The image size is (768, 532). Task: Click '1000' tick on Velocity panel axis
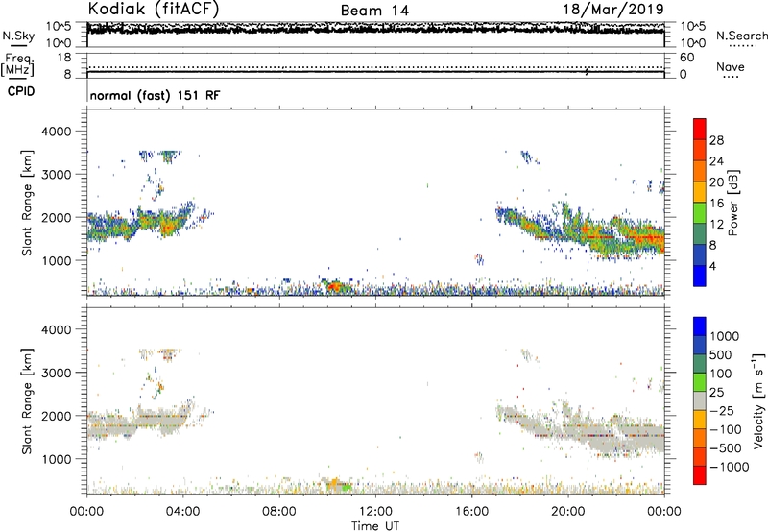pyautogui.click(x=56, y=459)
